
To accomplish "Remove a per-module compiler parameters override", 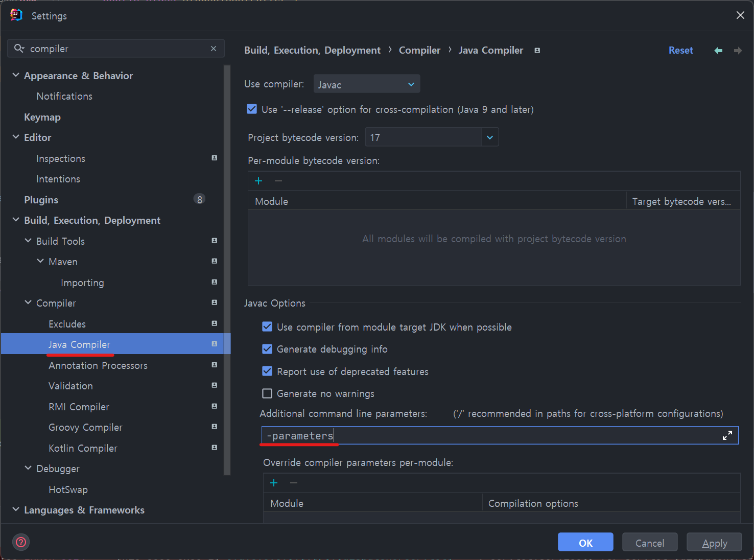I will [294, 483].
